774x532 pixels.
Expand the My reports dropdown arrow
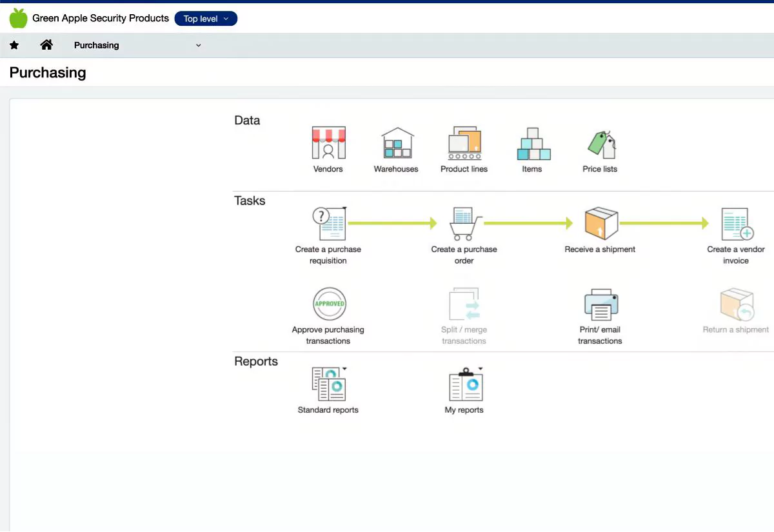(481, 369)
